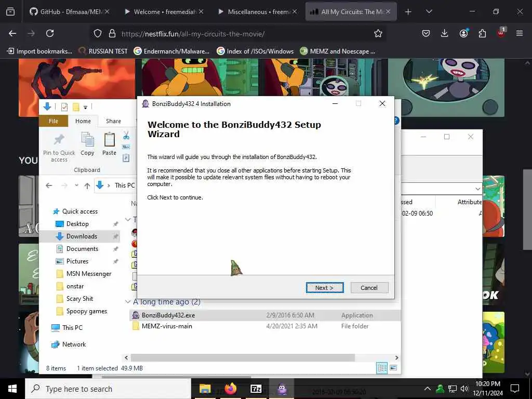Viewport: 532px width, 399px height.
Task: Go back in File Explorer
Action: (x=49, y=185)
